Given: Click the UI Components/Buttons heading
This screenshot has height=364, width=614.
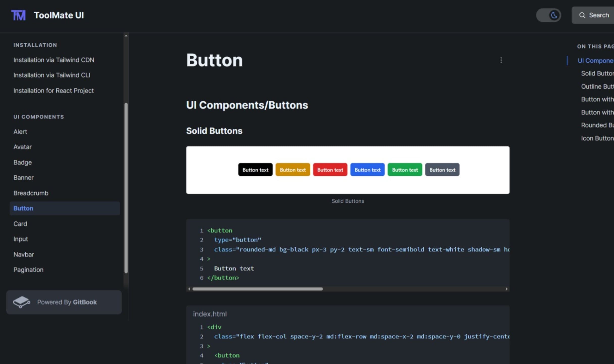Looking at the screenshot, I should click(247, 105).
